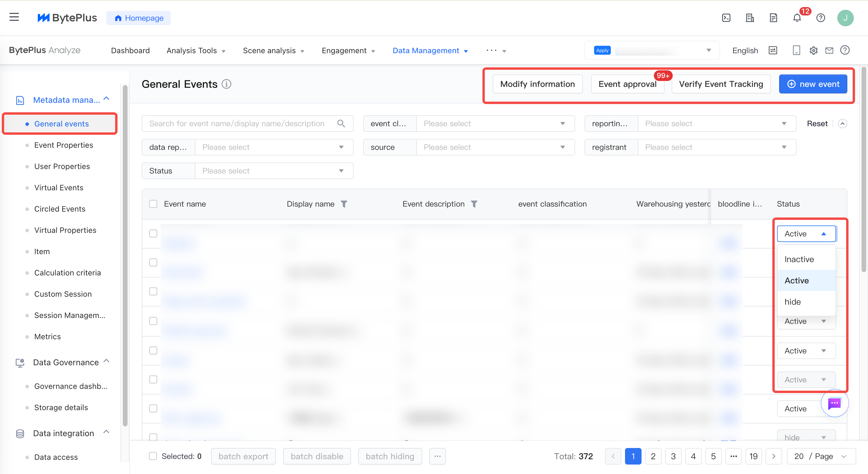The image size is (868, 474).
Task: Filter the Display name column
Action: point(344,204)
